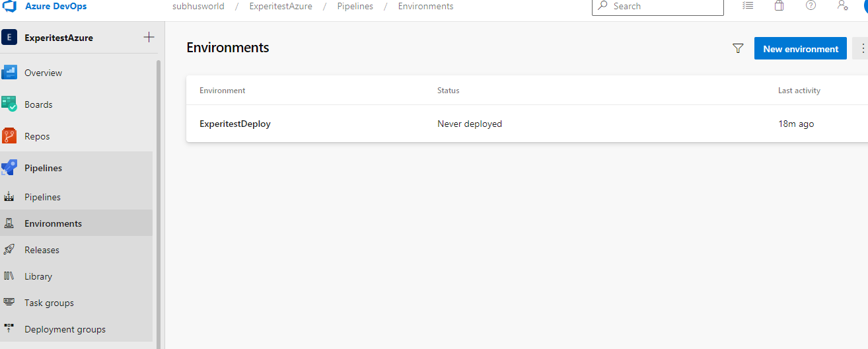Click the Azure DevOps logo icon

point(10,7)
